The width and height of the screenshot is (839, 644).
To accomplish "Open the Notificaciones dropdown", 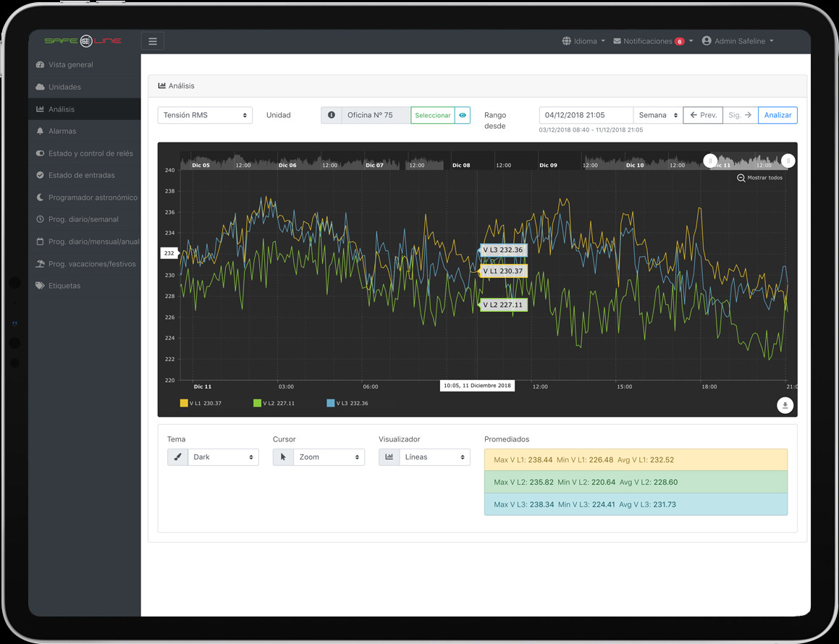I will tap(653, 41).
